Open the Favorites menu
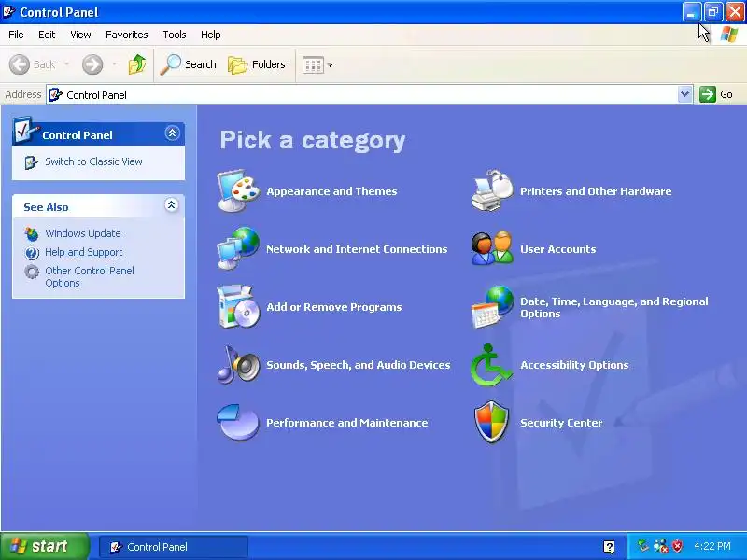The height and width of the screenshot is (560, 747). pyautogui.click(x=127, y=35)
